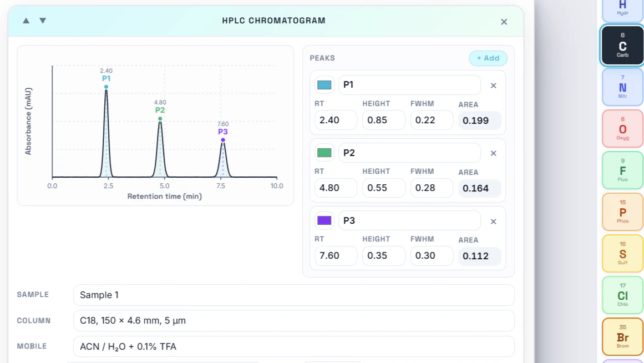
Task: Select the Sulfur element tile
Action: pos(622,254)
